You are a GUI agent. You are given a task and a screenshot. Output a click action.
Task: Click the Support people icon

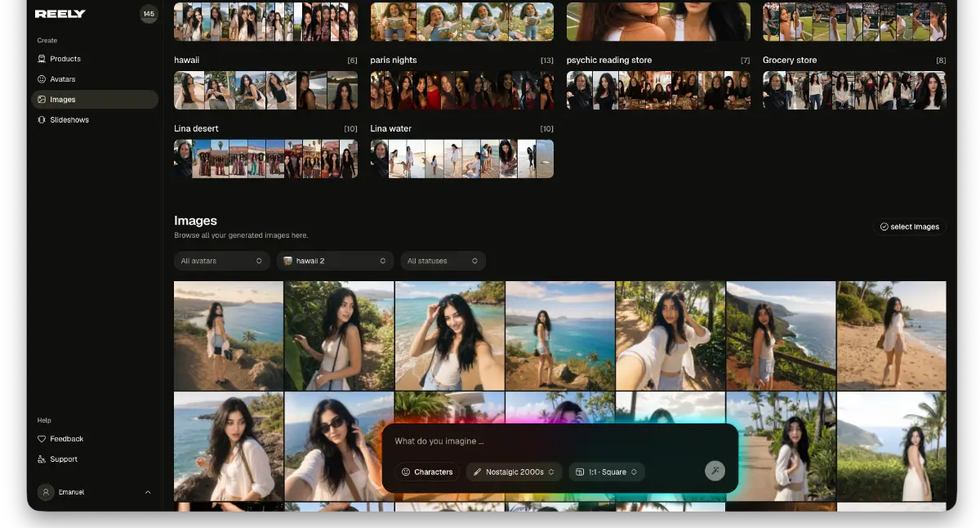(42, 459)
